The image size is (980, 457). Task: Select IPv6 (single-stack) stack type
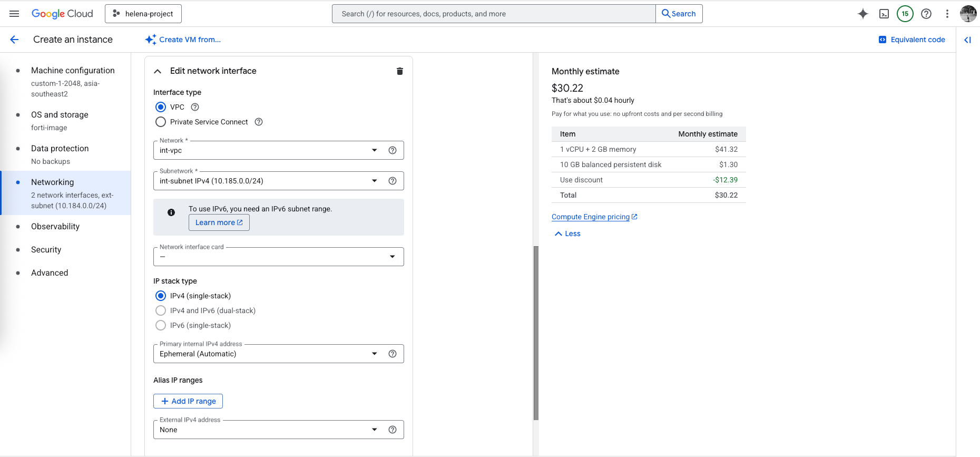click(161, 325)
